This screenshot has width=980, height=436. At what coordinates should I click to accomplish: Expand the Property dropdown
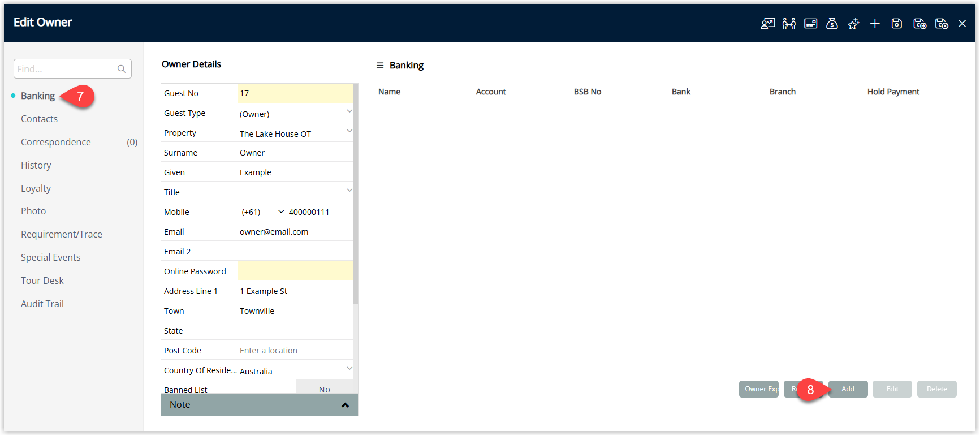click(349, 131)
